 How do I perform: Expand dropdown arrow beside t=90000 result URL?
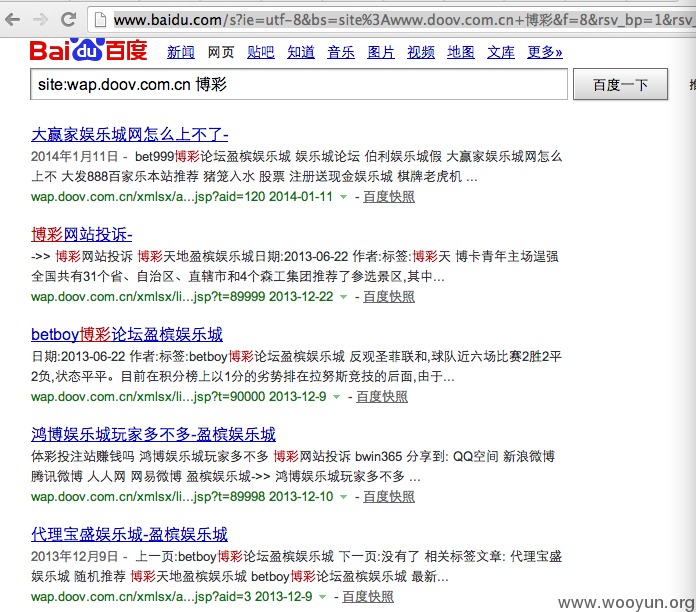pyautogui.click(x=336, y=396)
